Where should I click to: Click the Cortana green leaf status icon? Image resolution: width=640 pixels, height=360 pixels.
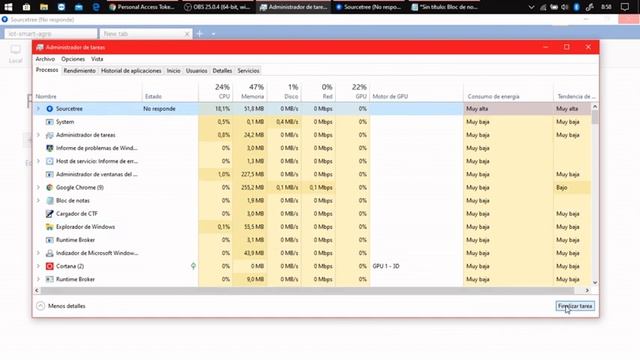193,266
